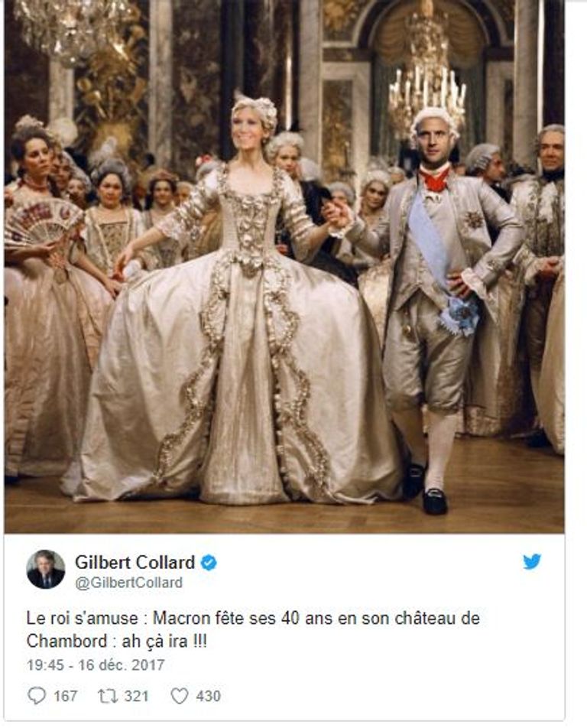Click the 167 replies count

coord(66,696)
